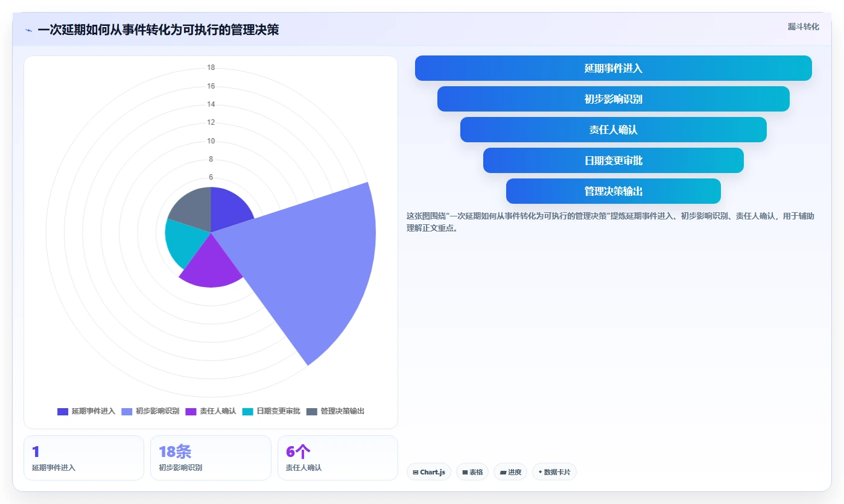Viewport: 844px width, 504px height.
Task: Click the axis label 6 on chart
Action: 211,177
